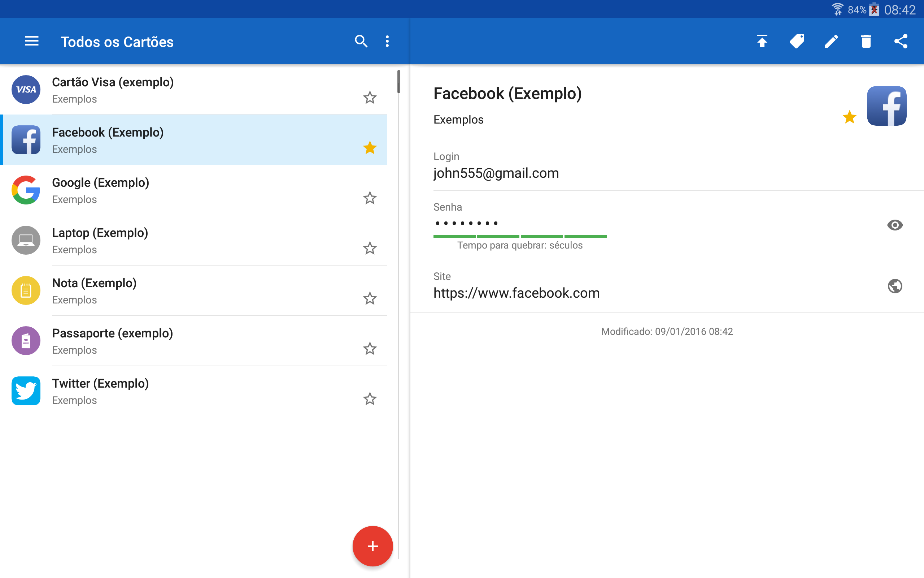Toggle favorite star for Cartão Visa
The height and width of the screenshot is (578, 924).
coord(370,98)
